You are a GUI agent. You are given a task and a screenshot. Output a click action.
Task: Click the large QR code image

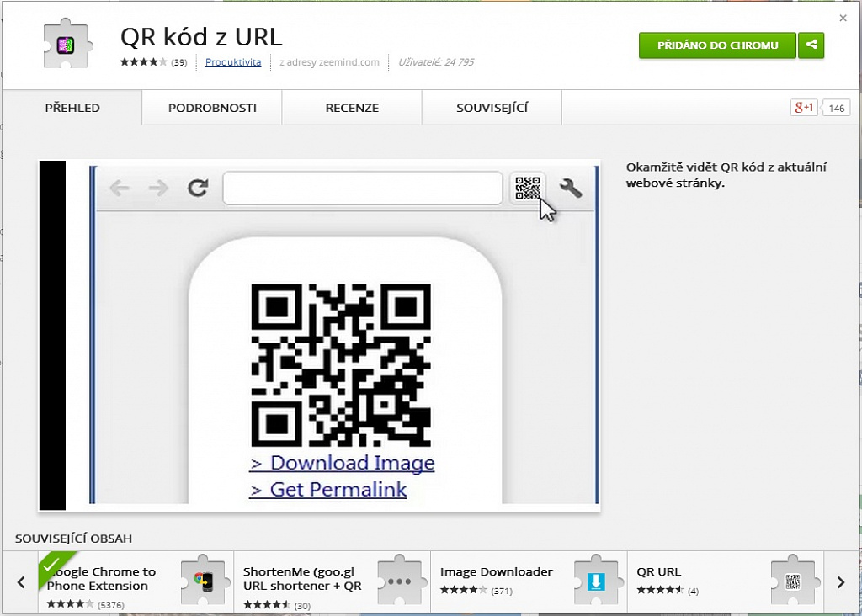click(x=341, y=365)
